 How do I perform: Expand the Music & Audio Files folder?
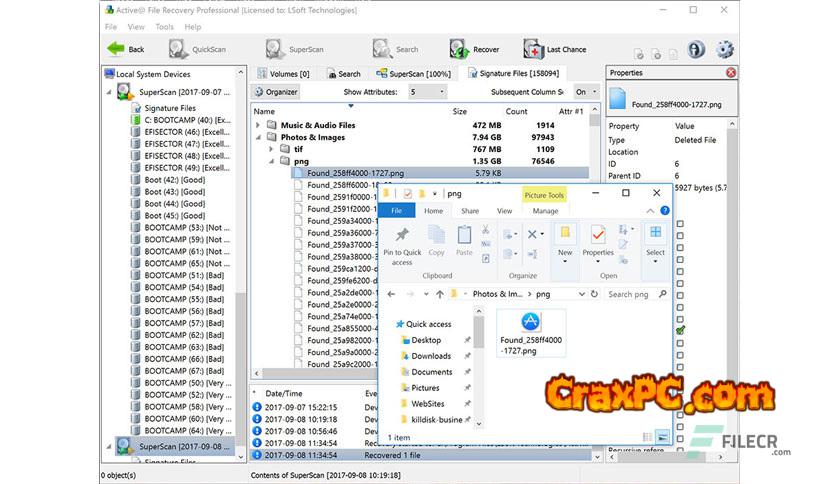click(x=258, y=125)
